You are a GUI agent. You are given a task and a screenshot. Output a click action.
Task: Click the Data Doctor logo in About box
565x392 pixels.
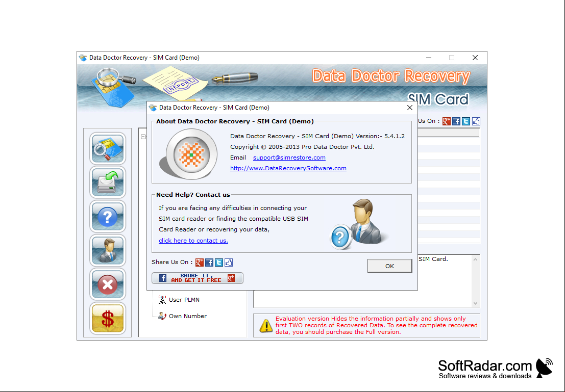(x=189, y=154)
